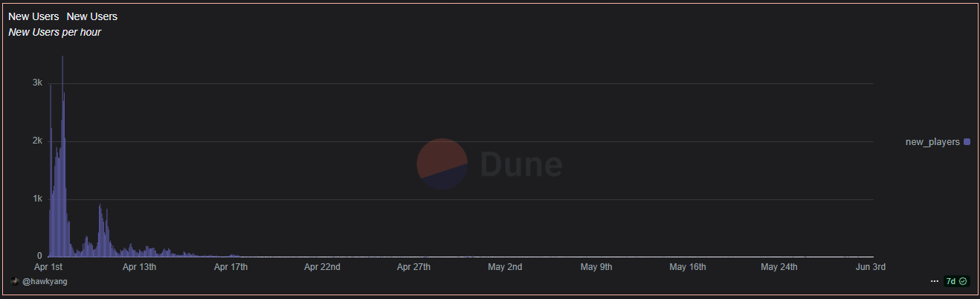The height and width of the screenshot is (299, 980).
Task: Toggle the new_players legend series
Action: [x=938, y=141]
